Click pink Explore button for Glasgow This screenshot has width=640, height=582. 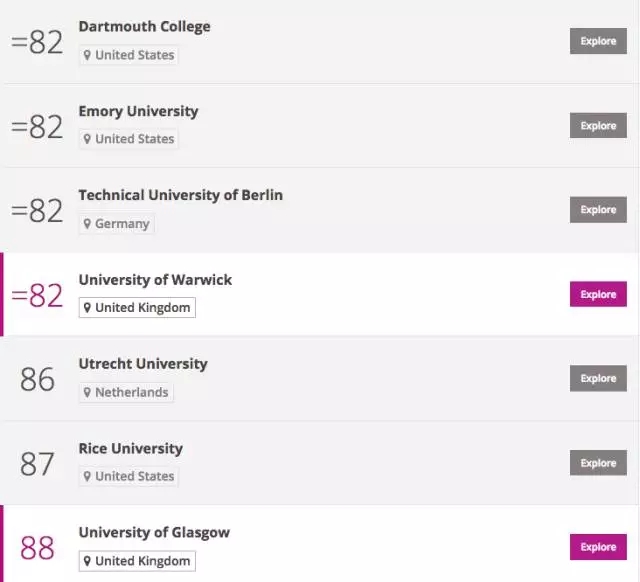point(598,547)
